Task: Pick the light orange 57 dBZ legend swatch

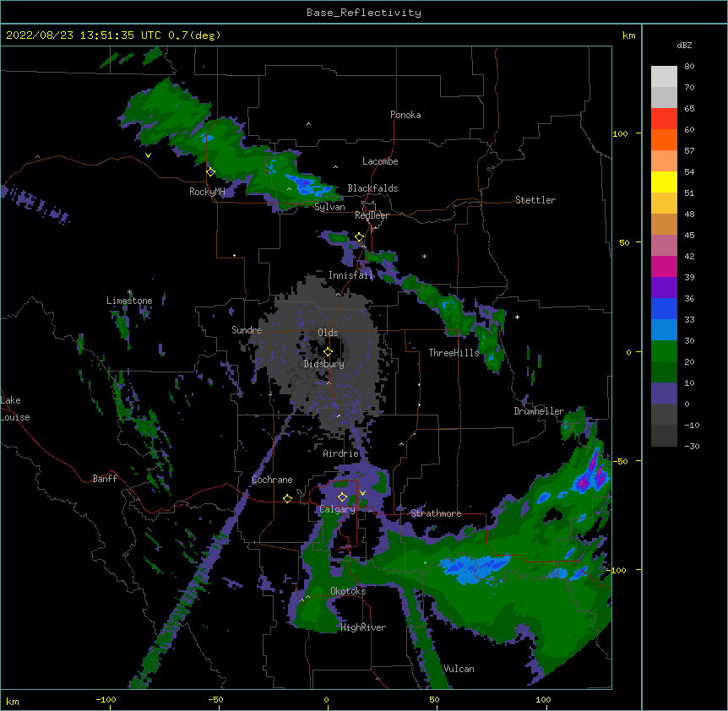Action: pos(664,160)
